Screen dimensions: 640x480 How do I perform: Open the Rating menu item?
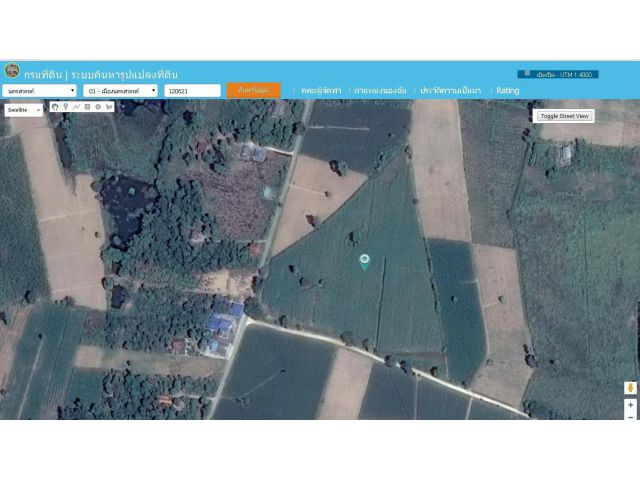point(508,90)
